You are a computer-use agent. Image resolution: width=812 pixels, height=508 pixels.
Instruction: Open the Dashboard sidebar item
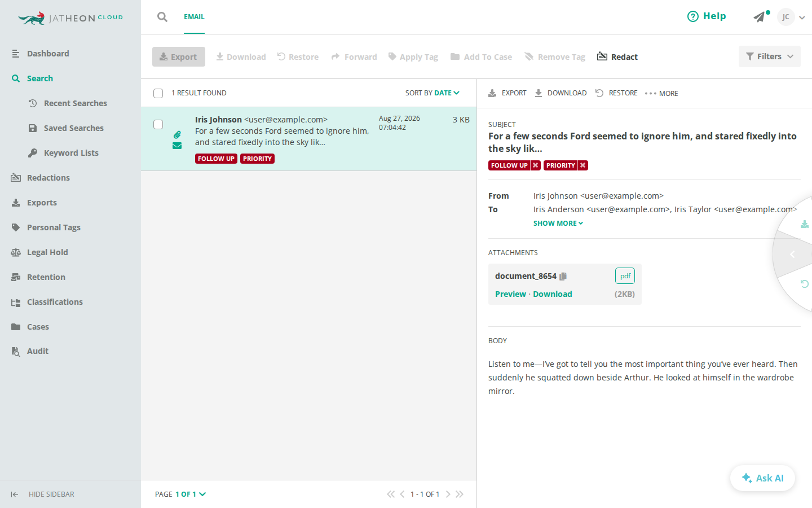tap(48, 54)
